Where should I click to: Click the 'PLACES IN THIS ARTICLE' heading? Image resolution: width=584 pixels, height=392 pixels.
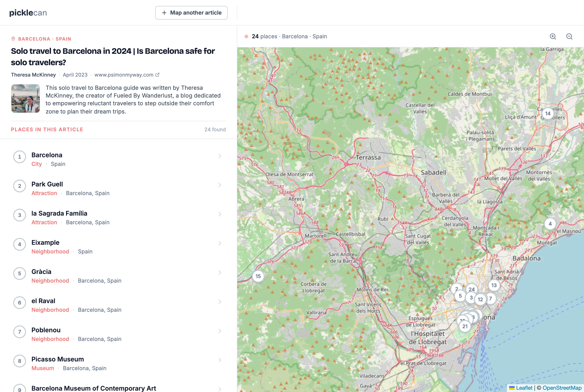[47, 129]
